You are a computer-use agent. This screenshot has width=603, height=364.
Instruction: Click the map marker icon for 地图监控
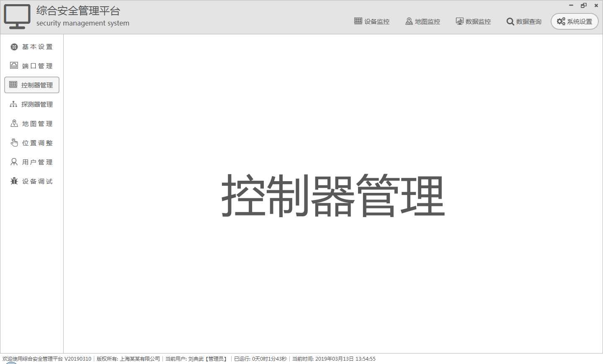click(x=409, y=21)
